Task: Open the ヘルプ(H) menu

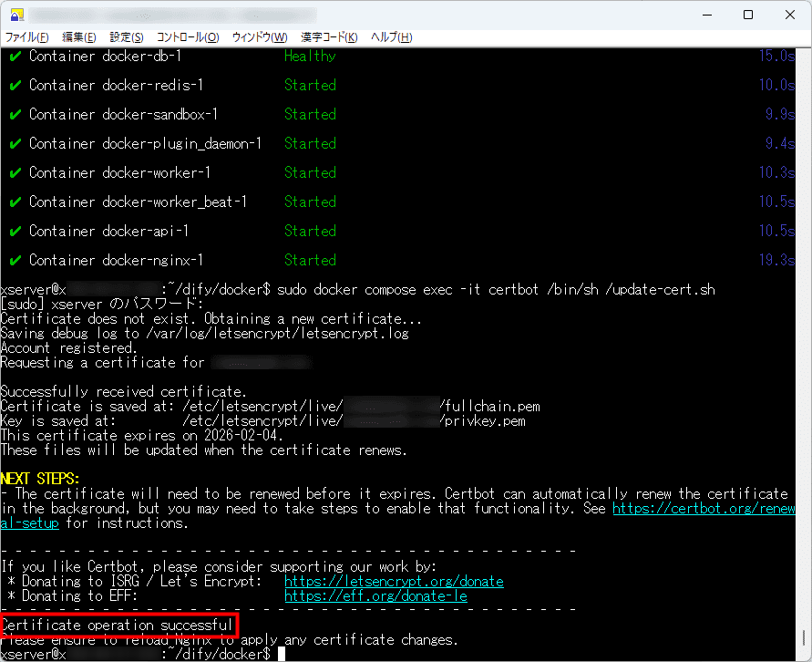Action: point(392,37)
